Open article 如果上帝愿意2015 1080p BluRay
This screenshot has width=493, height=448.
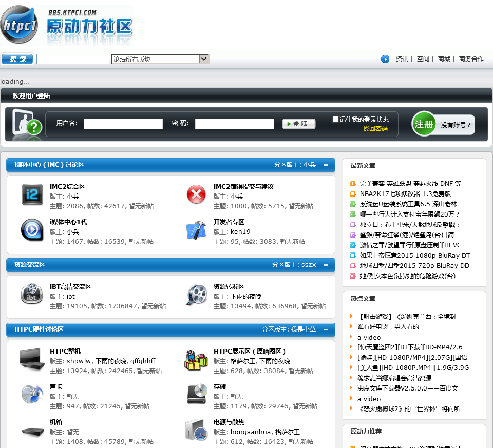pyautogui.click(x=415, y=256)
